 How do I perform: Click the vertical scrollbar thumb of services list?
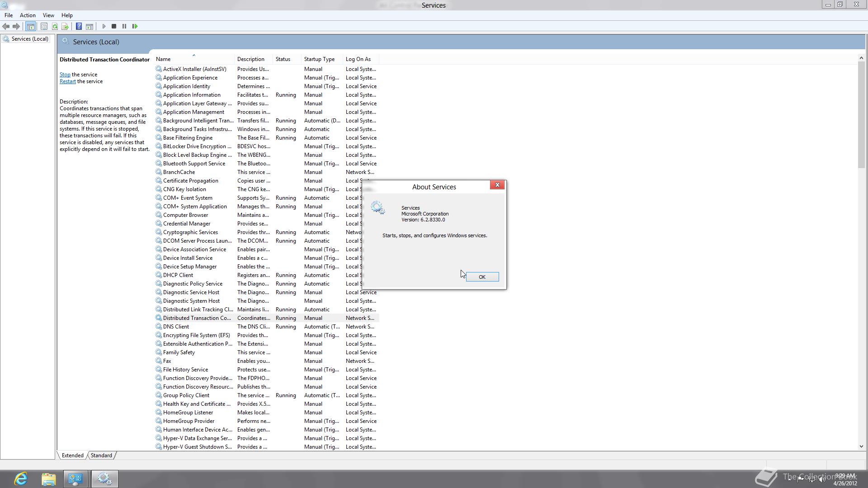click(x=861, y=115)
